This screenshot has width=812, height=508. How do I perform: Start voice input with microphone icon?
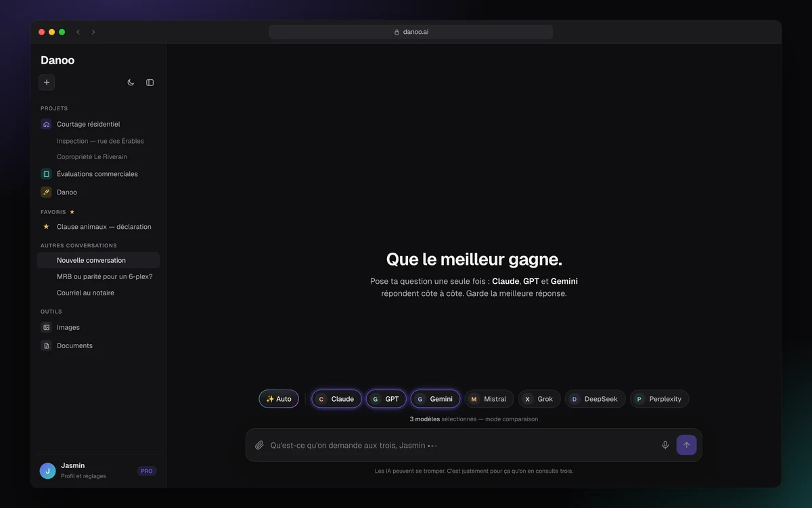[665, 445]
